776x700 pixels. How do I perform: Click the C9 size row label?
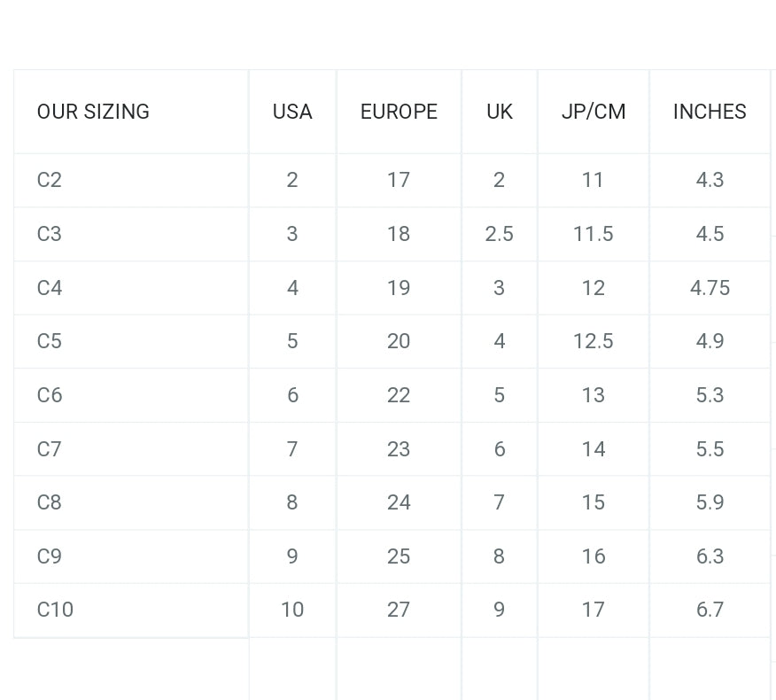coord(50,556)
